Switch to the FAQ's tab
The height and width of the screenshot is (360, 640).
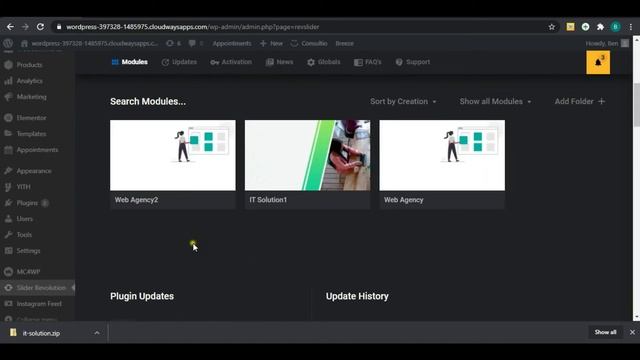368,62
